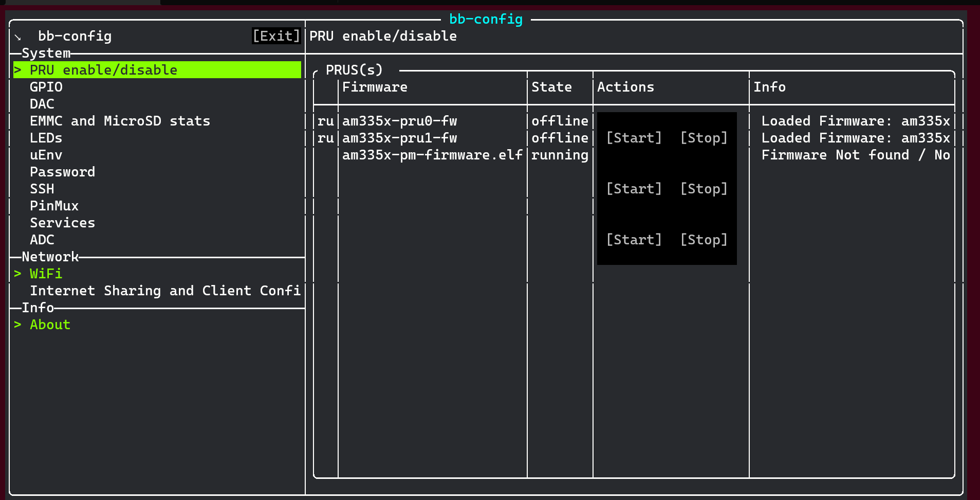Open the SSH menu entry
Image resolution: width=980 pixels, height=500 pixels.
click(x=42, y=189)
